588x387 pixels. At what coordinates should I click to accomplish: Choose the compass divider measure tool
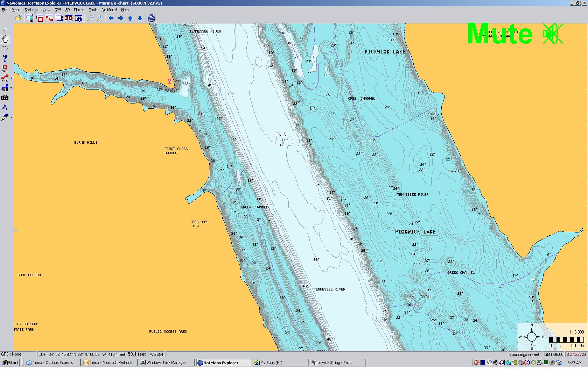coord(5,107)
